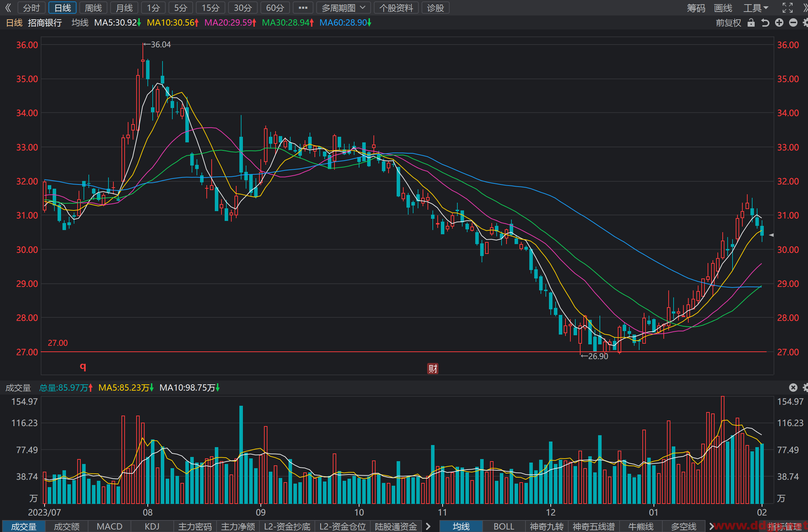Click the fullscreen expand icon at top right
The width and height of the screenshot is (808, 532).
tap(787, 8)
